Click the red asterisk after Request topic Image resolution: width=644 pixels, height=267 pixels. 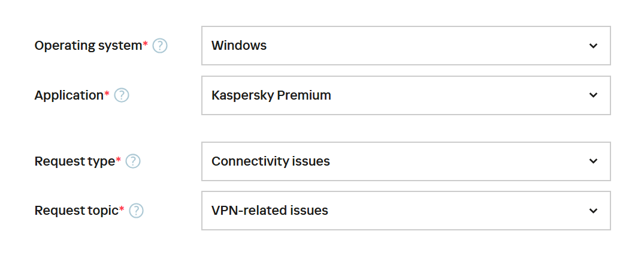point(122,209)
